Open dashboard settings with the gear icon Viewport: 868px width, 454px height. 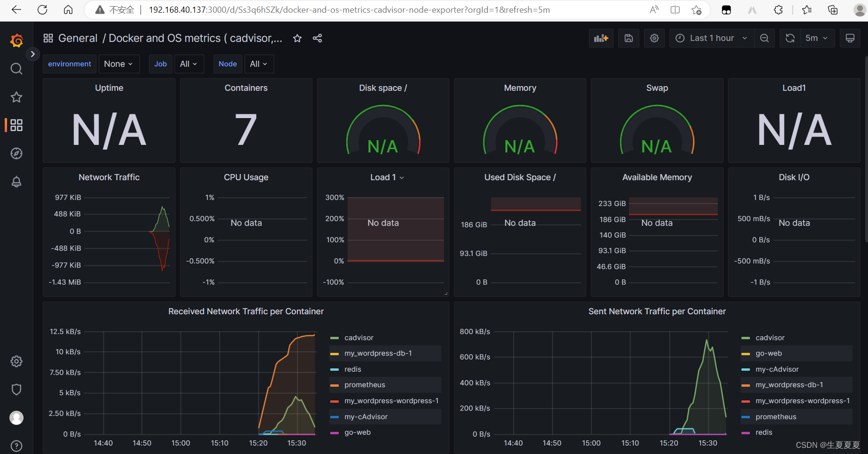pyautogui.click(x=654, y=38)
